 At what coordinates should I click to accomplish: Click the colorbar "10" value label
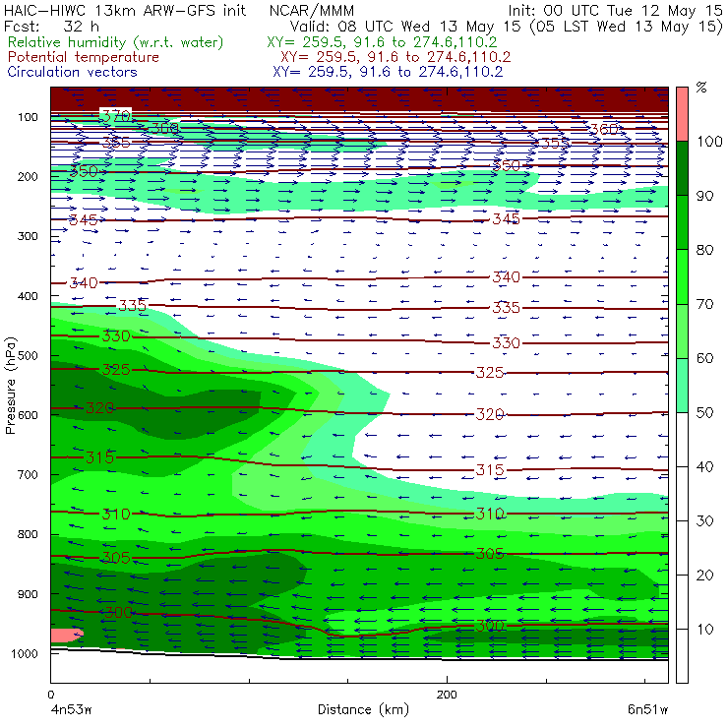pos(704,630)
